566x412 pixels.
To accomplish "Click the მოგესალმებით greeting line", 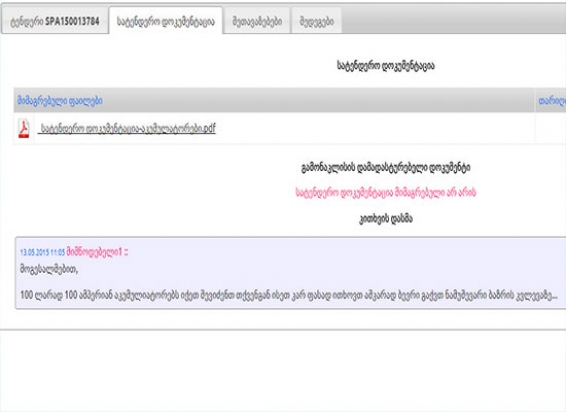I will [49, 269].
